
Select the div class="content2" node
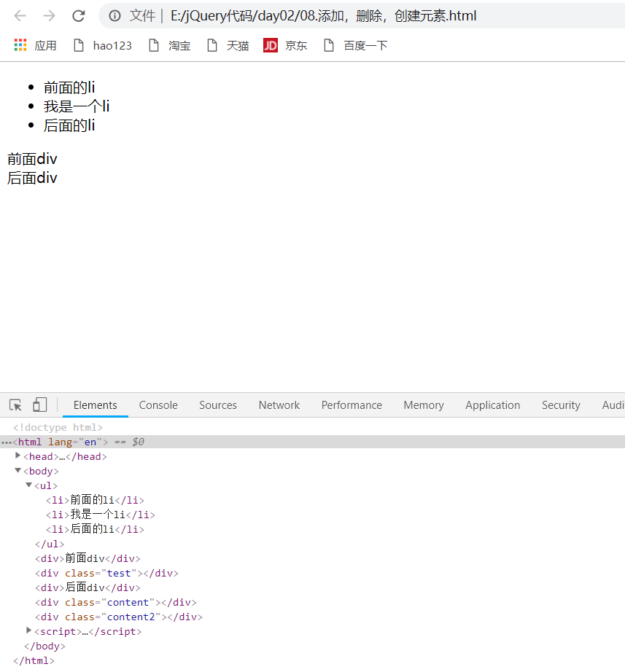click(119, 617)
